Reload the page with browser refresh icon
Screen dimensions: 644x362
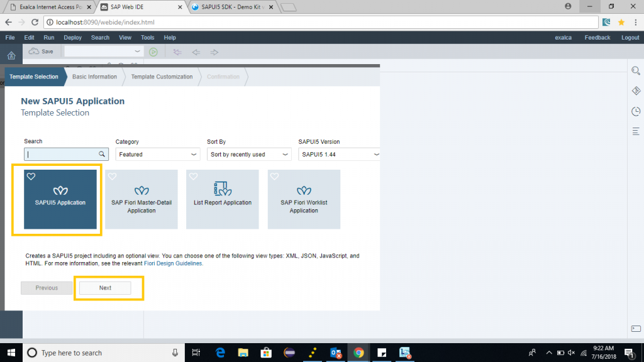[35, 22]
